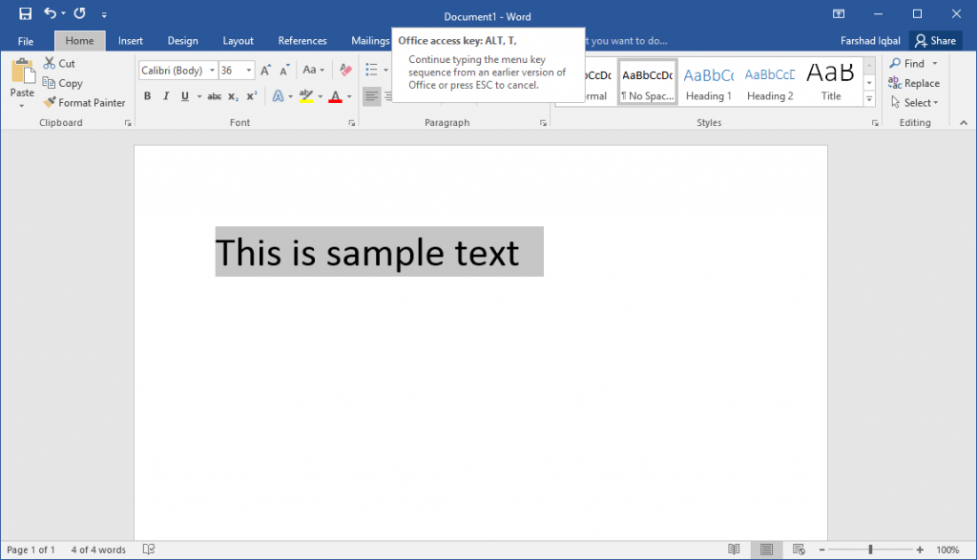Switch to Read Mode view
Image resolution: width=977 pixels, height=560 pixels.
click(x=734, y=550)
